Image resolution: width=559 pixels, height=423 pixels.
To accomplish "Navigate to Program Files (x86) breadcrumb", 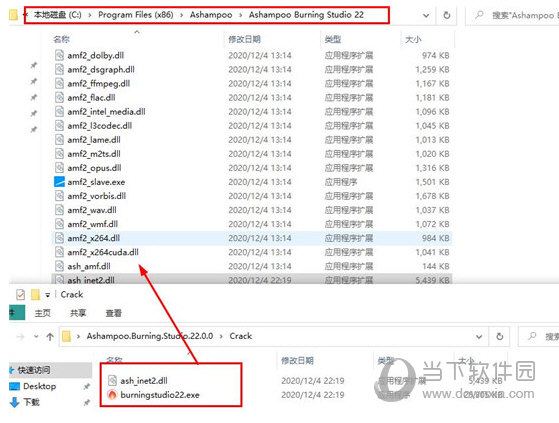I will 135,15.
